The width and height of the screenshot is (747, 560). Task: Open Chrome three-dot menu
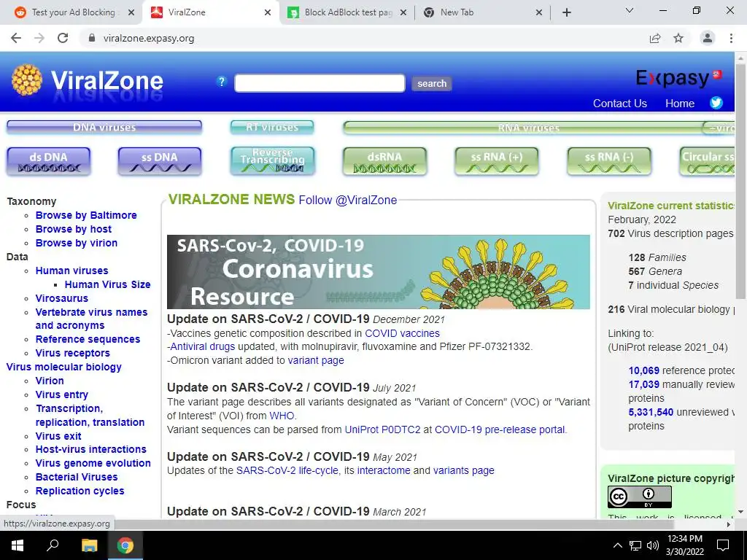[731, 38]
